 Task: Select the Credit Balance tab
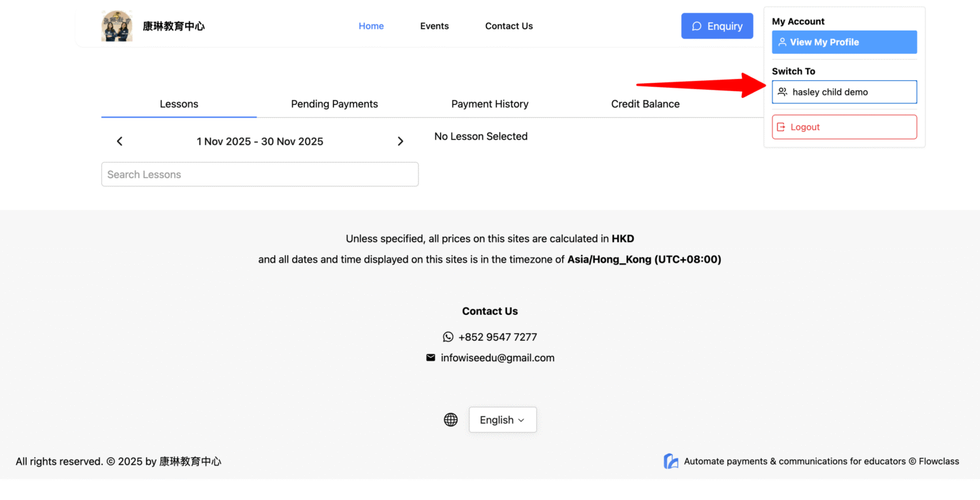[x=645, y=104]
